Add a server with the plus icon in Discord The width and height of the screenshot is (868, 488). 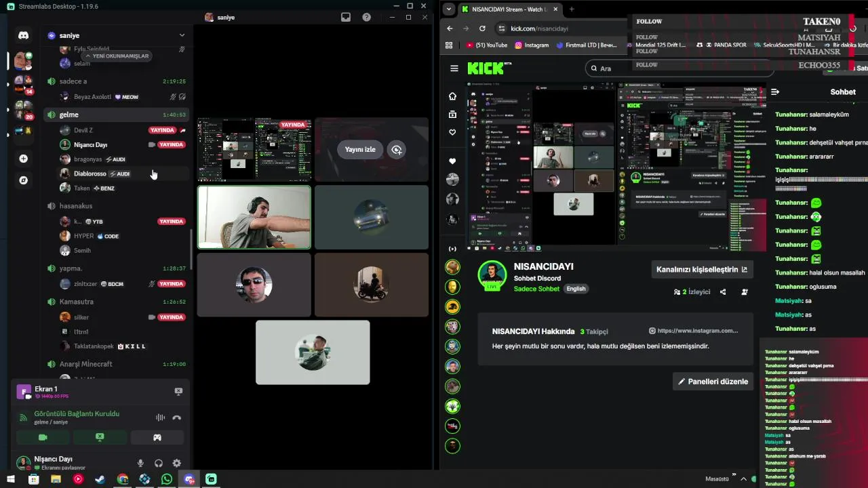(23, 159)
